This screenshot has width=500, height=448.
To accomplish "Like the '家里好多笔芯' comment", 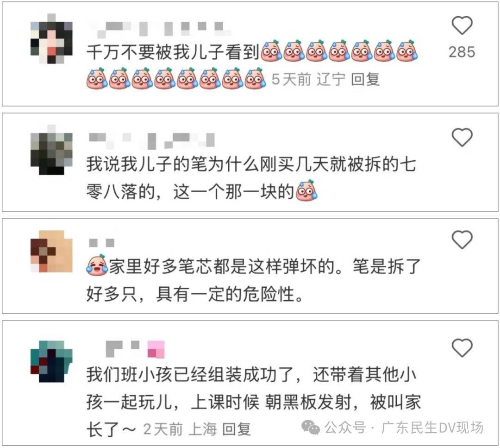I will click(462, 240).
